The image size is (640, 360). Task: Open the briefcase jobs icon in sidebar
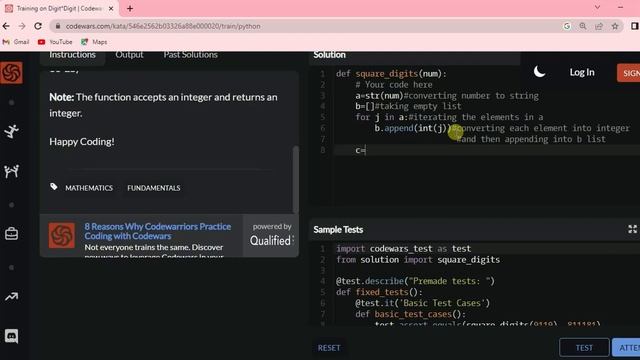click(11, 233)
